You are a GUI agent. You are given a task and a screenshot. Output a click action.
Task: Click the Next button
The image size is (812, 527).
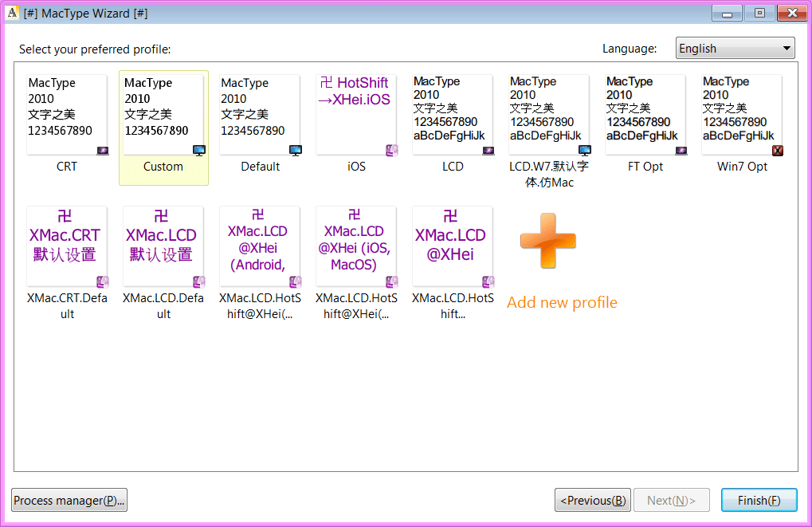(672, 500)
